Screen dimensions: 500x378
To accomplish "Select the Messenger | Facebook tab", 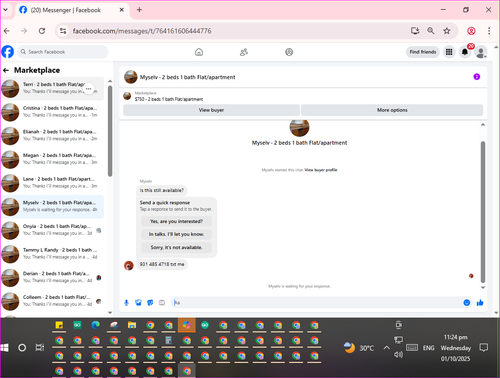I will tap(72, 10).
